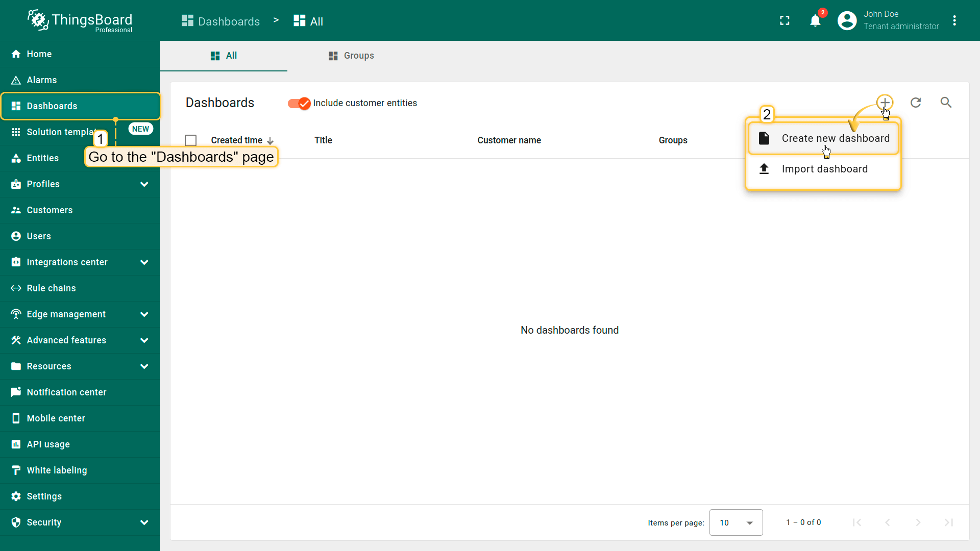Open Rule chains in sidebar
The image size is (980, 551).
point(51,288)
